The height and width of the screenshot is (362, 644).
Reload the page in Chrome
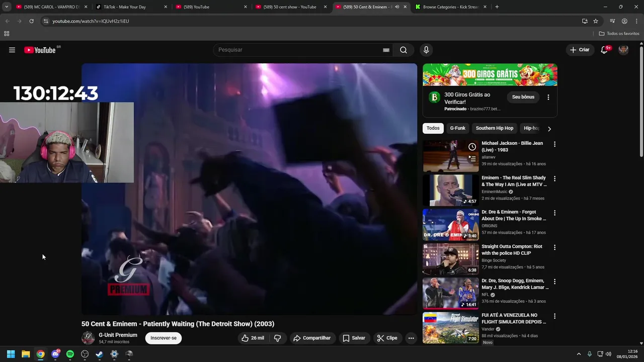(x=31, y=21)
